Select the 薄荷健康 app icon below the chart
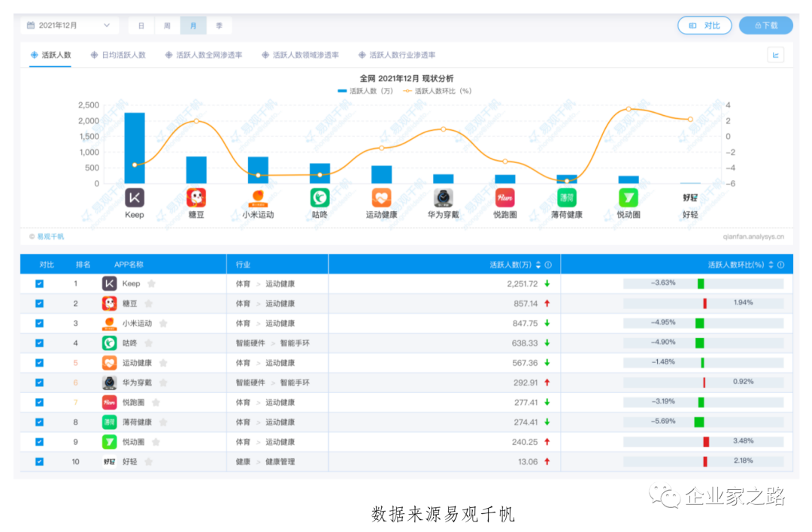Viewport: 812px width, 532px height. tap(565, 197)
